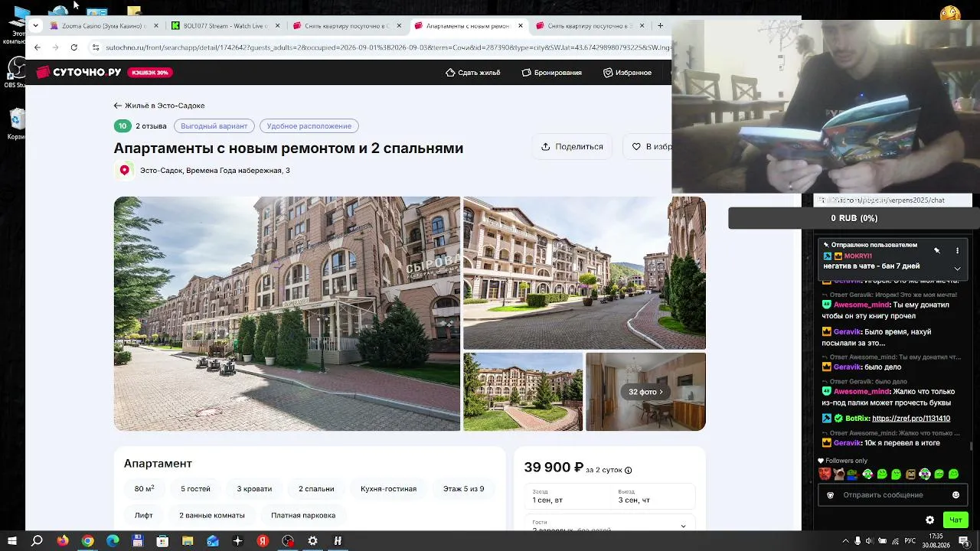Screen dimensions: 980x551
Task: Open the floppy disk app in taskbar
Action: [x=138, y=541]
